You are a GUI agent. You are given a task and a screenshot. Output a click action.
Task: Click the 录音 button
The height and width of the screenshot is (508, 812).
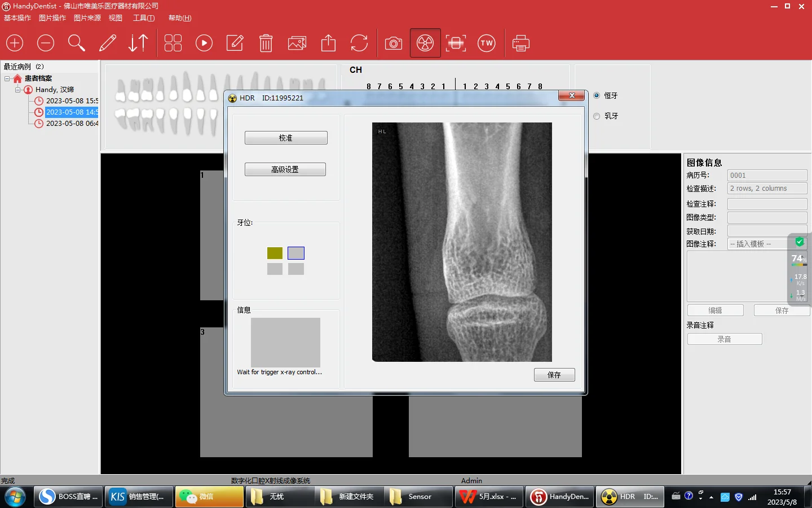725,339
